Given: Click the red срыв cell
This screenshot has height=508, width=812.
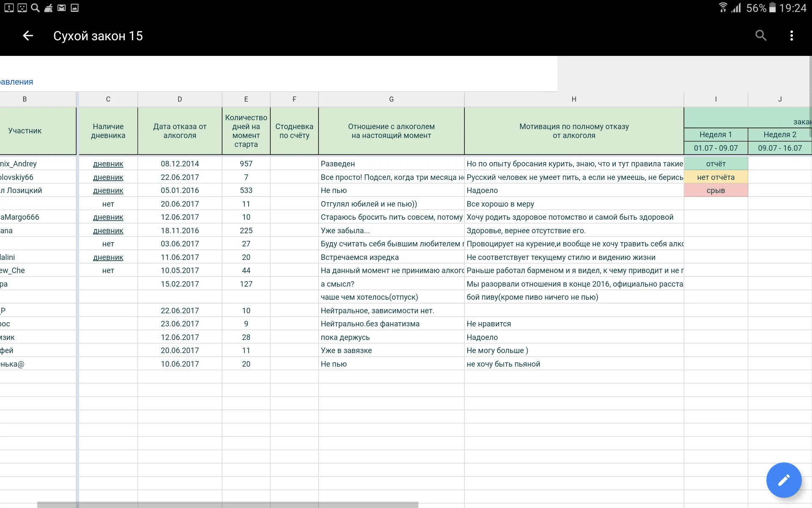Looking at the screenshot, I should tap(716, 190).
